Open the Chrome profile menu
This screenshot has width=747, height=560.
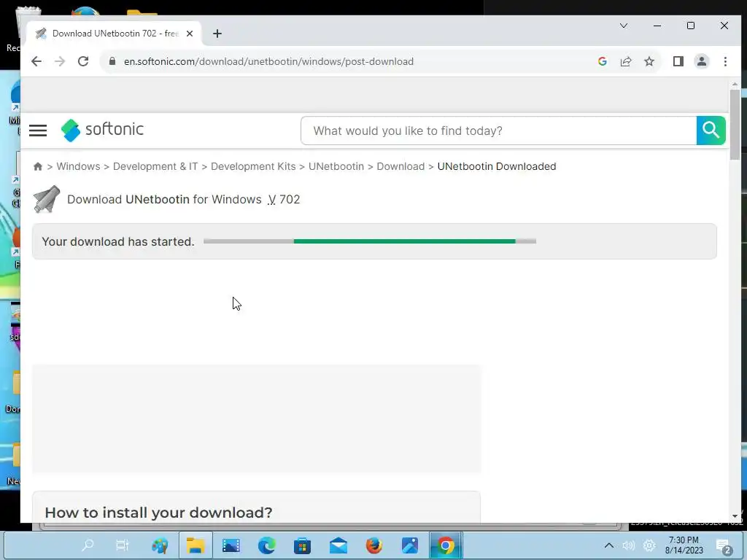[x=701, y=61]
